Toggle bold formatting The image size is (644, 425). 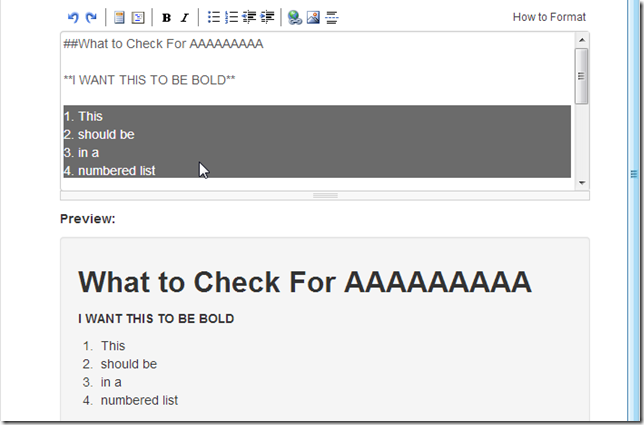point(166,17)
